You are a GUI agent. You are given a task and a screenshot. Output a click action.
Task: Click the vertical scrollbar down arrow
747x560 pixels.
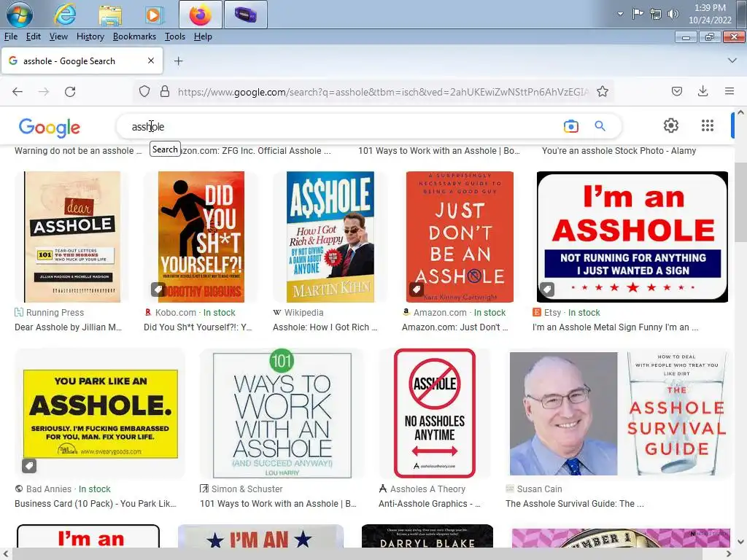click(x=740, y=542)
